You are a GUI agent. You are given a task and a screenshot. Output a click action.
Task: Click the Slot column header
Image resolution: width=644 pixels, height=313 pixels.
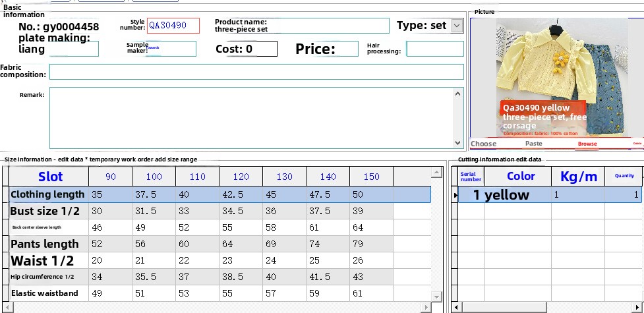50,177
